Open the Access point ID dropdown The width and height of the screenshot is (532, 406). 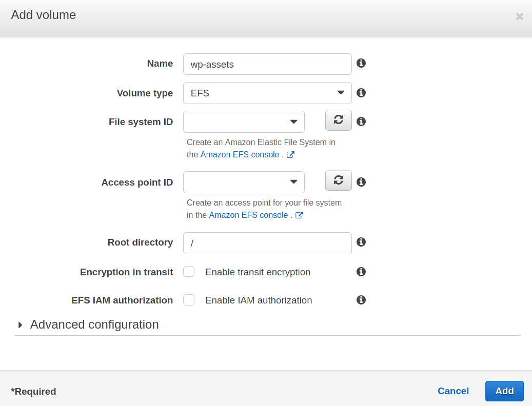pyautogui.click(x=244, y=182)
